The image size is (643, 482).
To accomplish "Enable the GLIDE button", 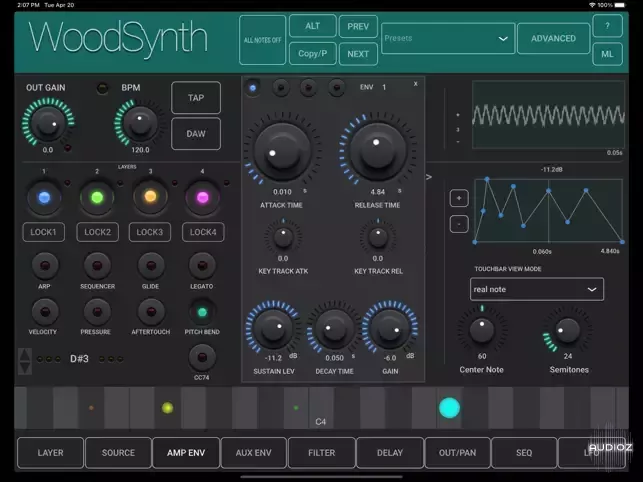I will (x=150, y=265).
